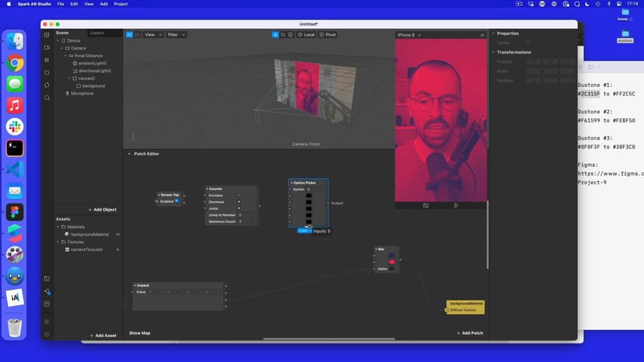The image size is (644, 362).
Task: Click the pause icon in left toolbar
Action: coord(47,60)
